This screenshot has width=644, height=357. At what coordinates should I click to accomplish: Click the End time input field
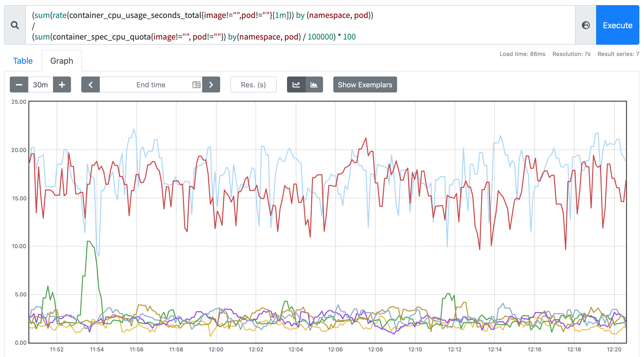pos(151,84)
